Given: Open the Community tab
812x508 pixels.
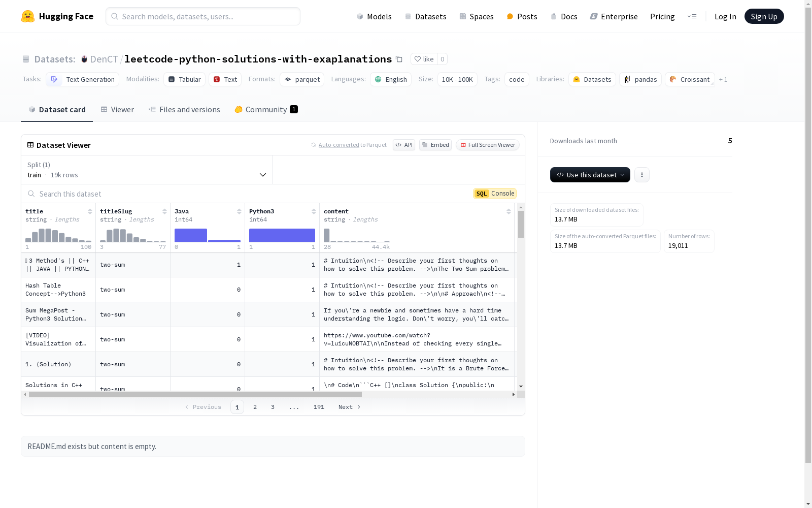Looking at the screenshot, I should (266, 109).
